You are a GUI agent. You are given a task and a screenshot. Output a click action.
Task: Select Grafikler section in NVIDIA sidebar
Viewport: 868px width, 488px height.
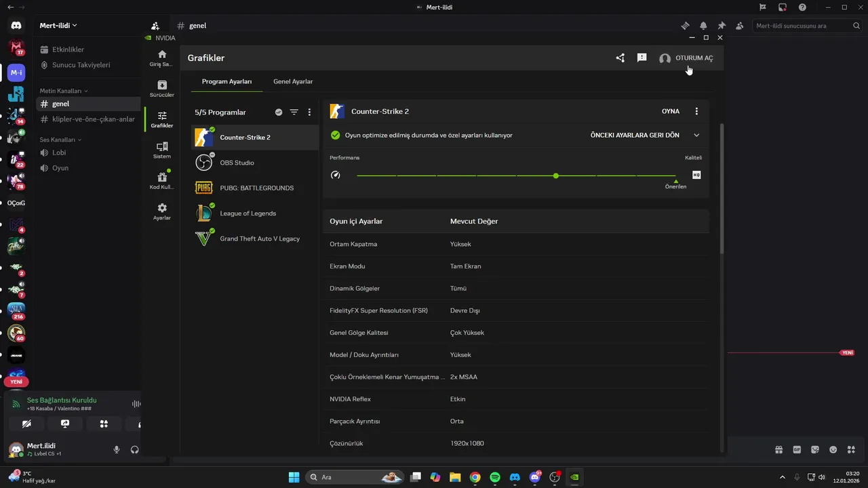click(x=161, y=119)
